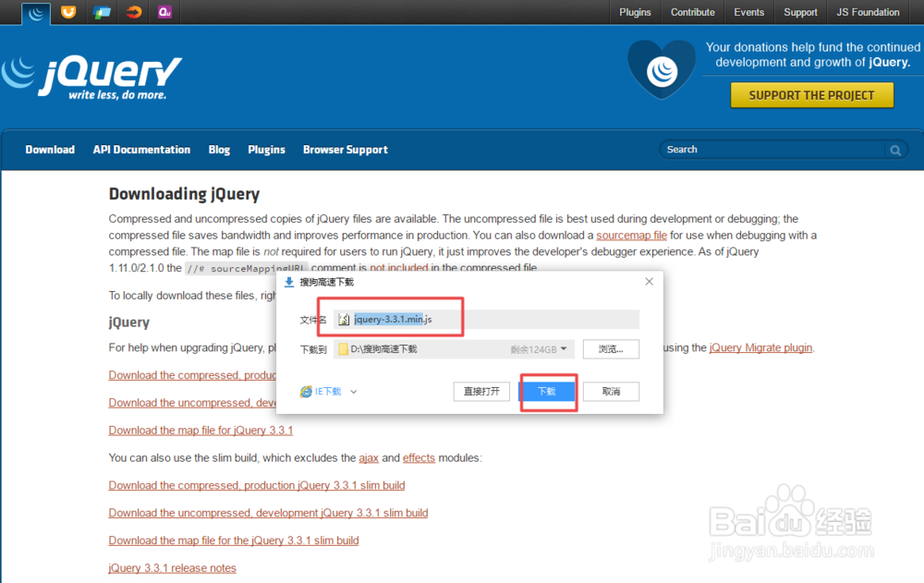The width and height of the screenshot is (924, 583).
Task: Open Download the map file for jQuery 3.3.1
Action: pos(201,431)
